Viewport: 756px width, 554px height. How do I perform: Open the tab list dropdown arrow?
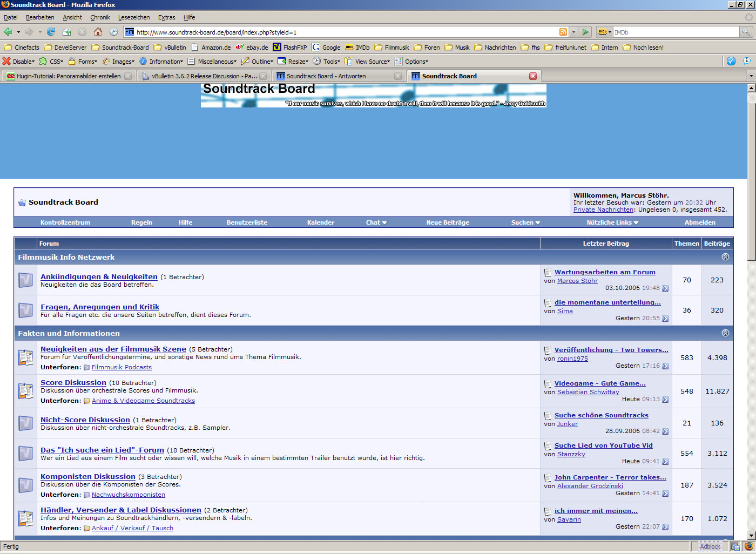pyautogui.click(x=751, y=76)
